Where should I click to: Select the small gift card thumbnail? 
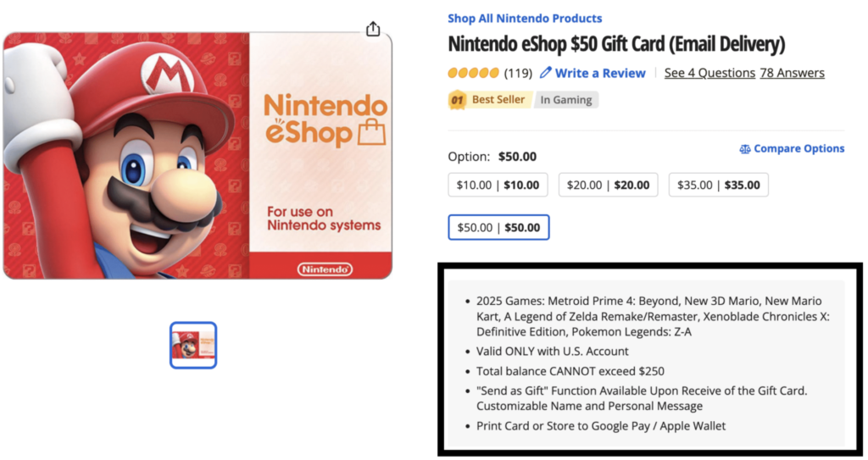(193, 345)
